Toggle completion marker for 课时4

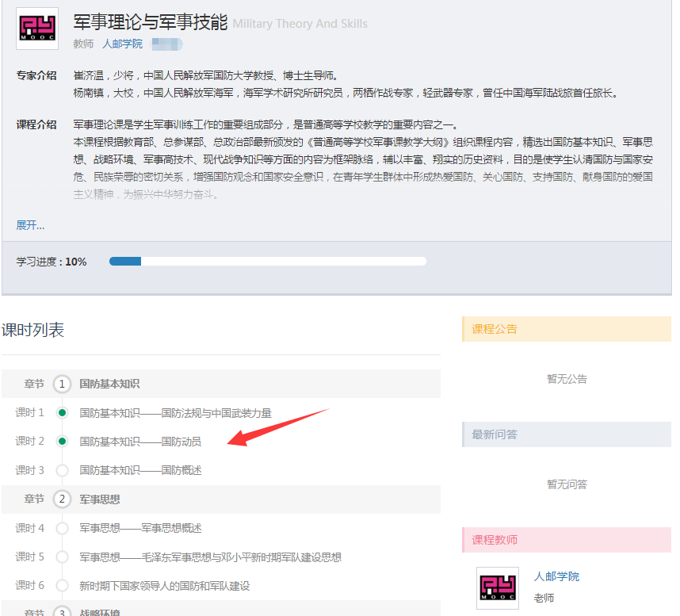click(x=62, y=526)
